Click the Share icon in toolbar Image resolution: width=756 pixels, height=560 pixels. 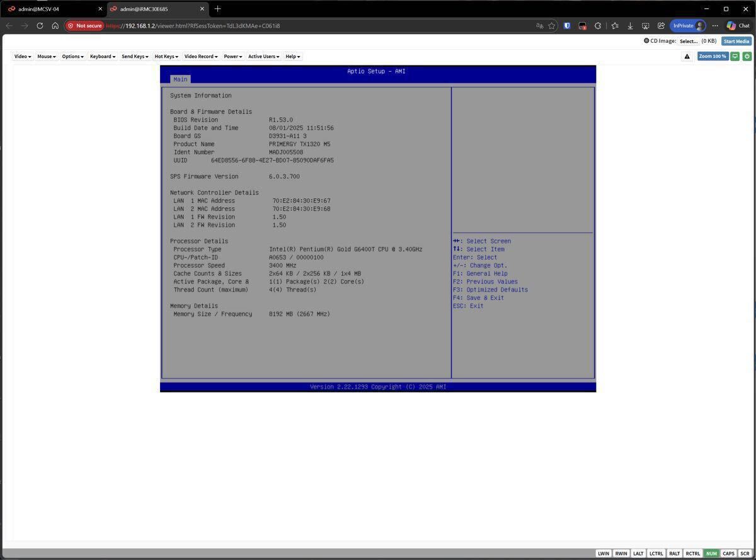point(661,26)
